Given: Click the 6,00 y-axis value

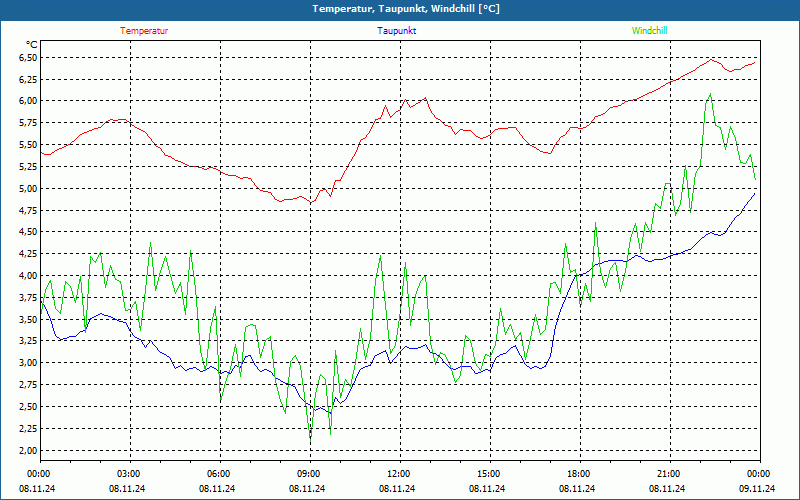Looking at the screenshot, I should (28, 101).
